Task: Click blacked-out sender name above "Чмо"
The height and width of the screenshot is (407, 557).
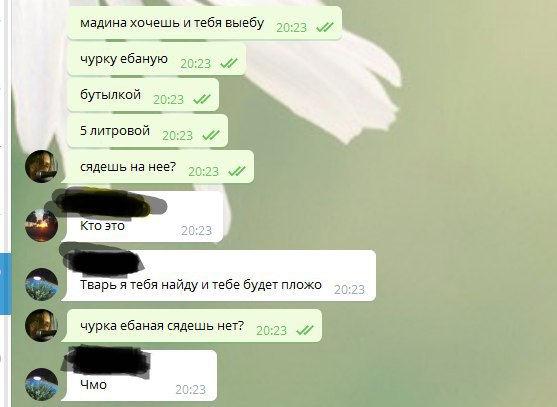Action: click(x=107, y=361)
